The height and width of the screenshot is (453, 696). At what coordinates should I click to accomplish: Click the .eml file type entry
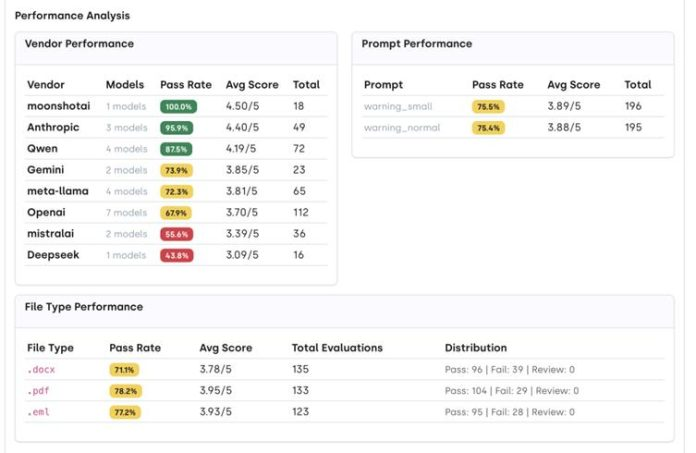[x=40, y=412]
